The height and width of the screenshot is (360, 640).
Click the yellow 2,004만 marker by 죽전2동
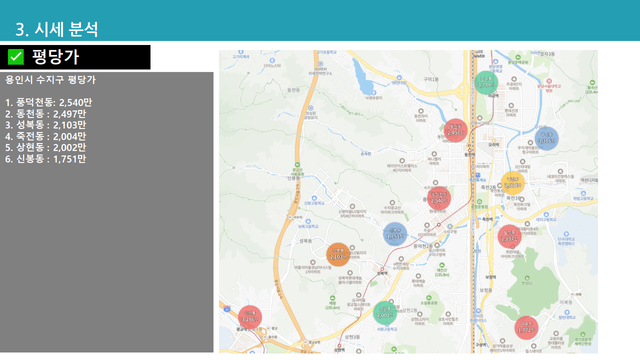pos(513,183)
